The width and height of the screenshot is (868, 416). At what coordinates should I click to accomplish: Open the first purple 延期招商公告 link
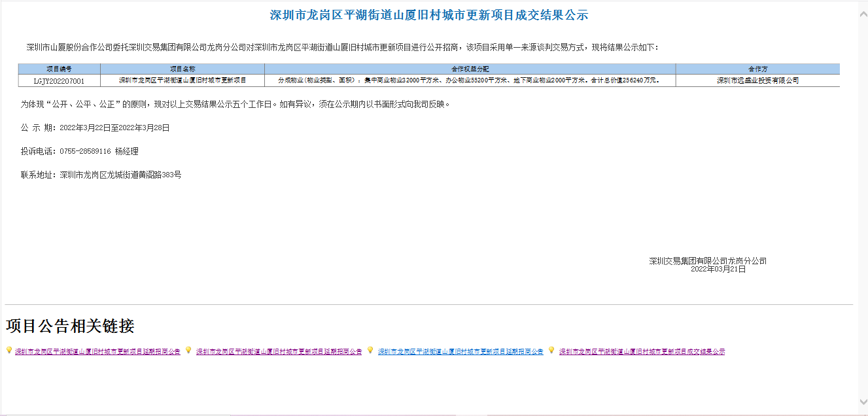click(x=97, y=352)
